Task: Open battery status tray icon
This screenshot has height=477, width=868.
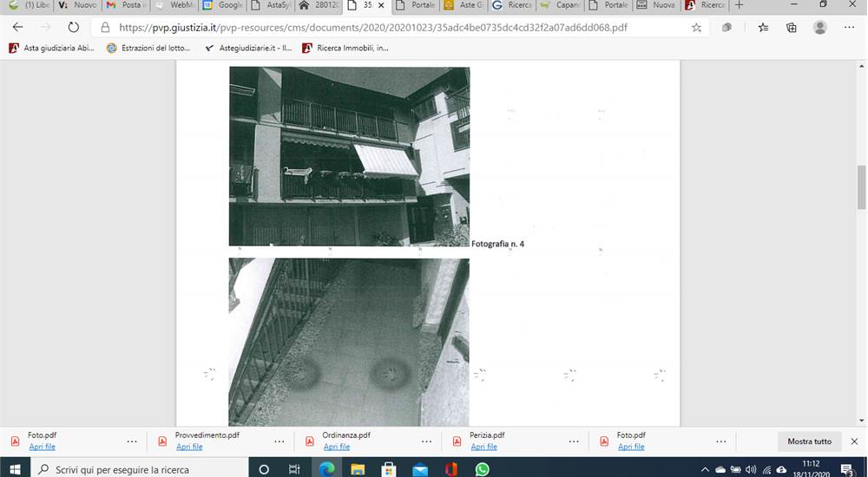Action: [736, 470]
